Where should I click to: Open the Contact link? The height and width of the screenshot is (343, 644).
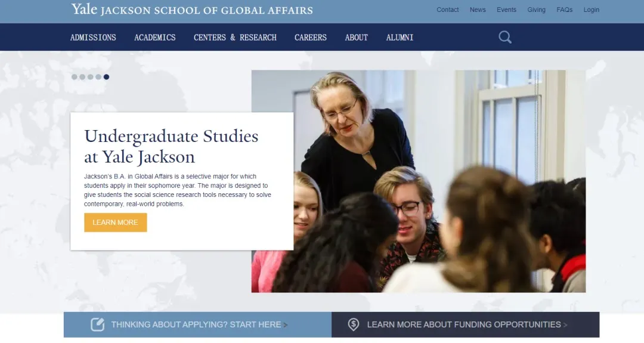447,10
